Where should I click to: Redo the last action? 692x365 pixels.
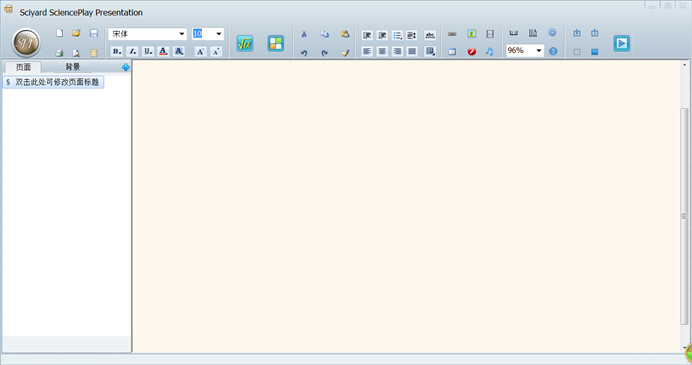click(325, 53)
